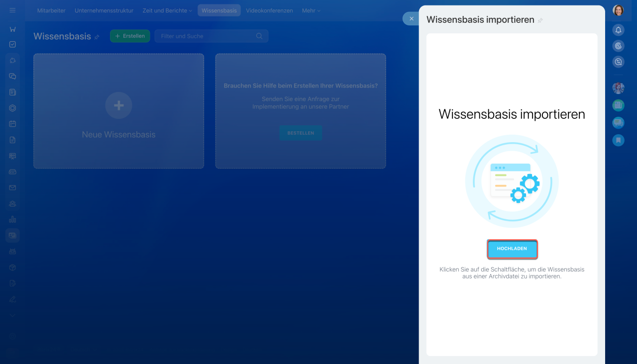Expand the Zeit und Berichte dropdown
Screen dimensions: 637x364
click(x=167, y=10)
